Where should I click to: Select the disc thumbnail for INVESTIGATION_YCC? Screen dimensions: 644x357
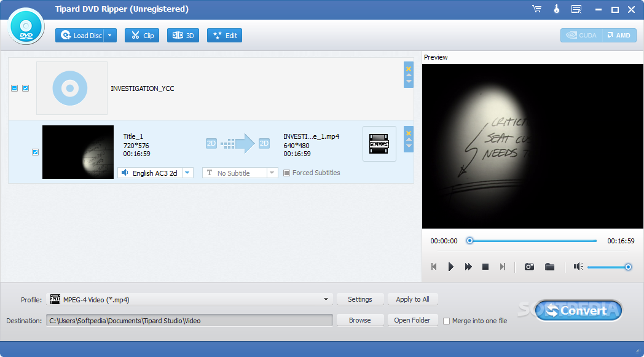[72, 88]
